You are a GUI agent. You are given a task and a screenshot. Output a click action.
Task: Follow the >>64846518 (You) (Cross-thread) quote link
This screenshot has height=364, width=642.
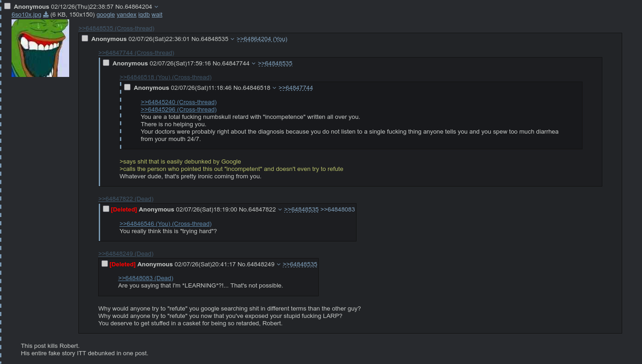[x=166, y=77]
